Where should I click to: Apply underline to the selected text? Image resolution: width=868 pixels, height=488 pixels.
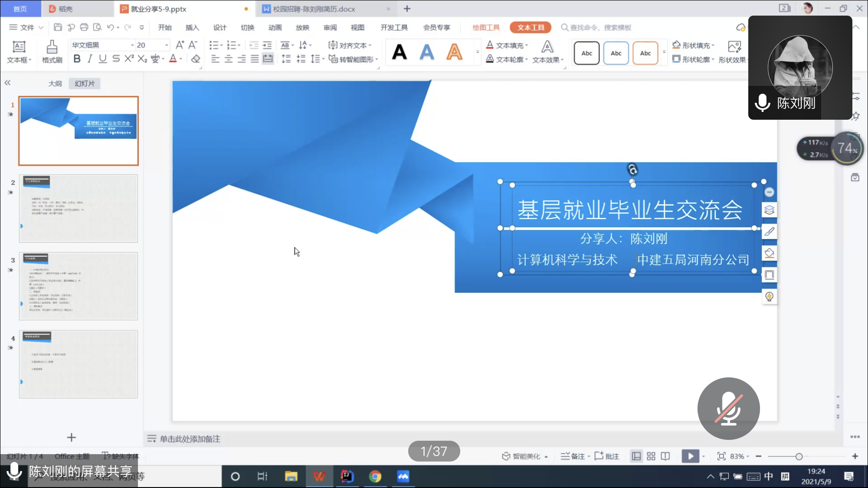(x=102, y=59)
